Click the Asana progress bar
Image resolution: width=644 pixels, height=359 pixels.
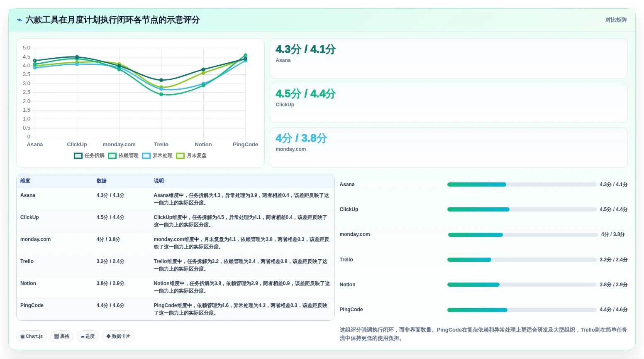[x=522, y=184]
